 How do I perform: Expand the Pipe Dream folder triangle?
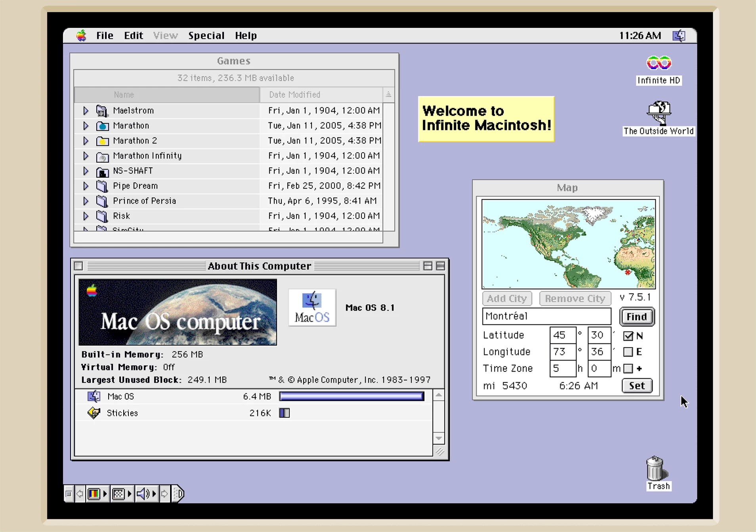86,186
